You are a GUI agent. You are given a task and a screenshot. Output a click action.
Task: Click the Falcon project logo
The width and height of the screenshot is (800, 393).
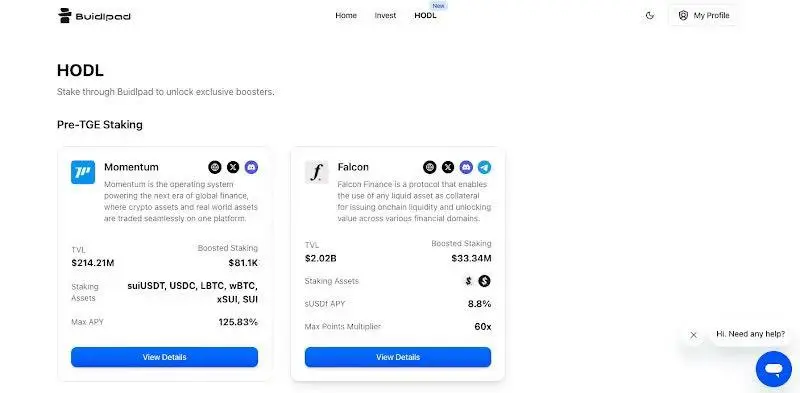click(x=316, y=172)
